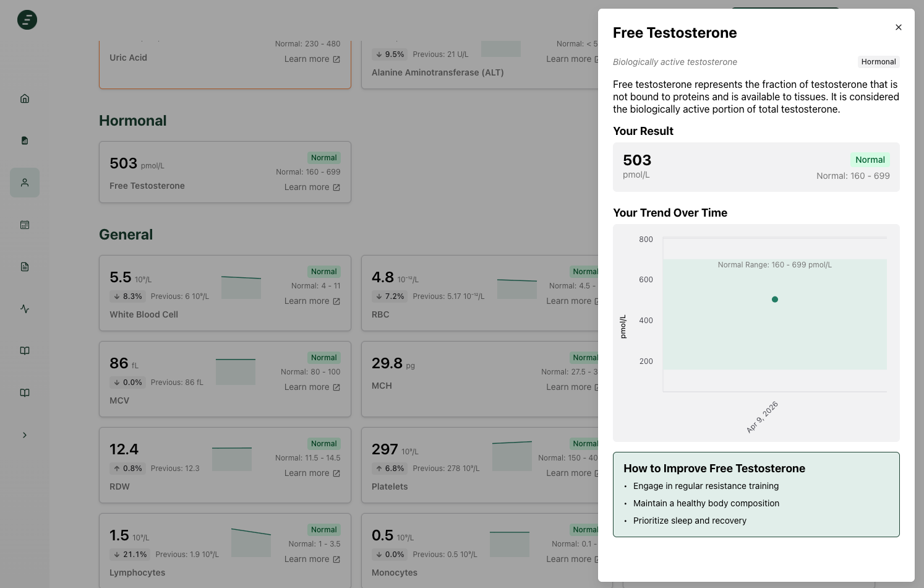
Task: Click the Free Testosterone card title
Action: (147, 186)
